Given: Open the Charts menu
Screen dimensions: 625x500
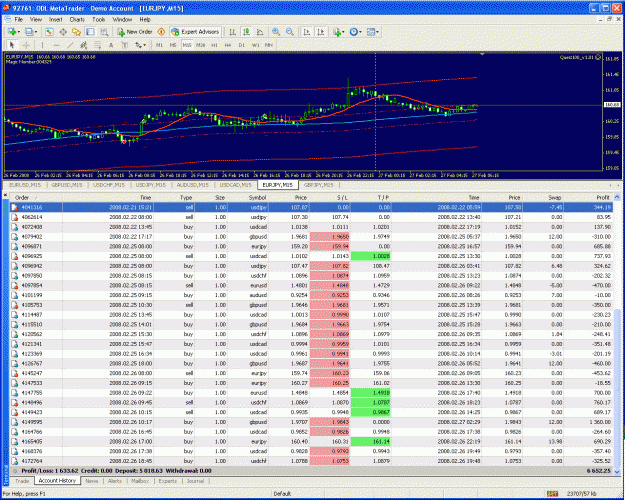Looking at the screenshot, I should point(77,20).
